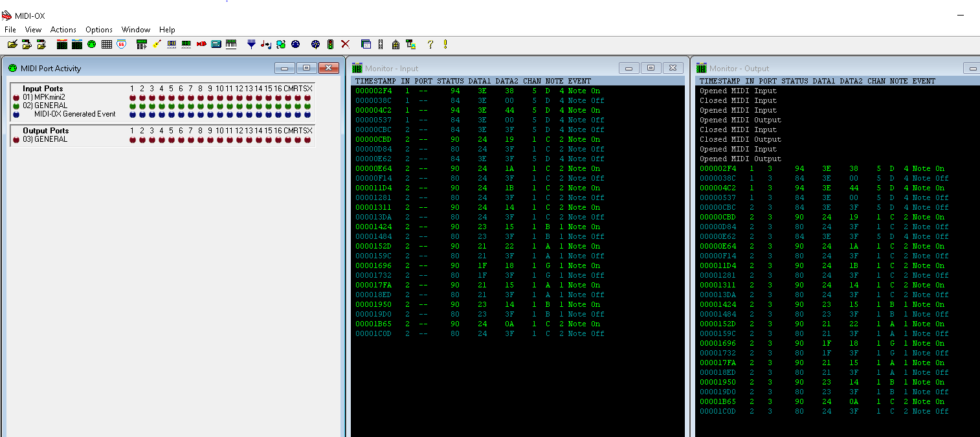Screen dimensions: 980x437
Task: Click the Input Ports heading
Action: click(x=43, y=89)
